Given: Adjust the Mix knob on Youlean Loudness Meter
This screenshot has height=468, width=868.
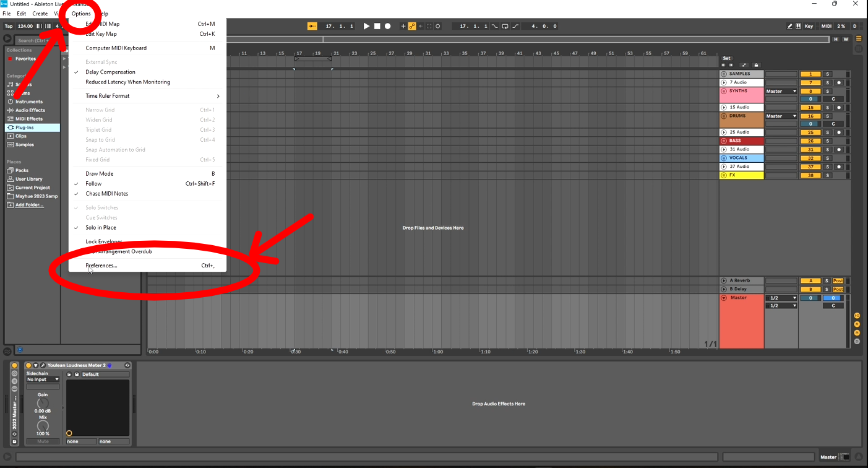Looking at the screenshot, I should [42, 425].
